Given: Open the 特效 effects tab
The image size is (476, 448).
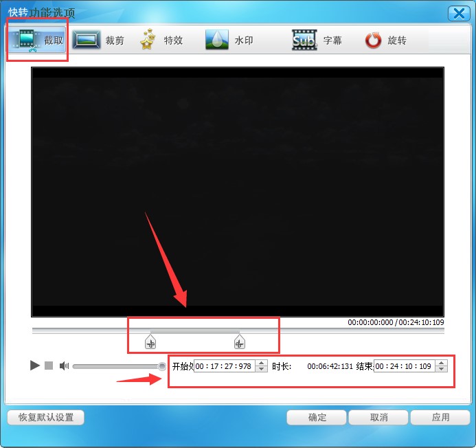Looking at the screenshot, I should click(161, 40).
